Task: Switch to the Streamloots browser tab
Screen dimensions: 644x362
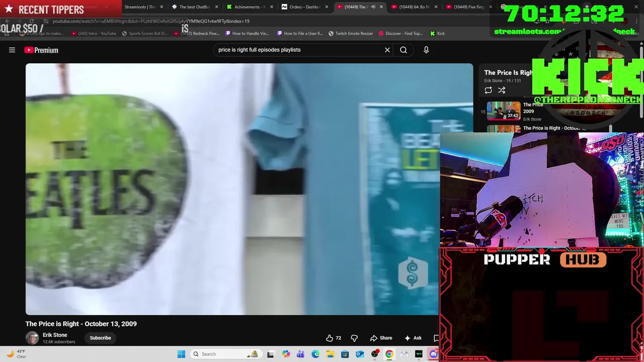Action: (140, 7)
